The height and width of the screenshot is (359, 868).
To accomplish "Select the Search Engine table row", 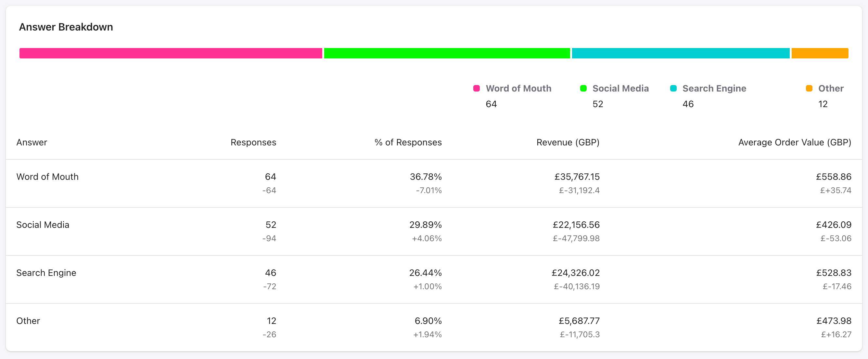I will pos(46,273).
